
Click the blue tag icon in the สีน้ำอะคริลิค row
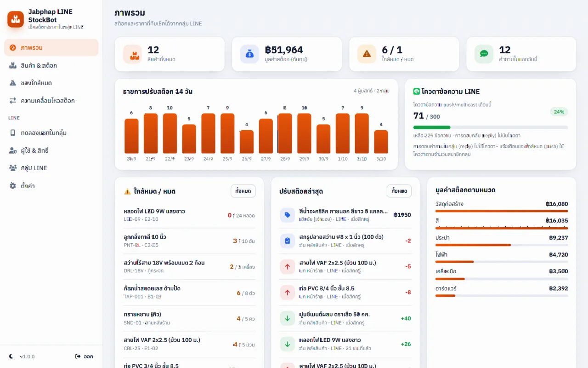tap(288, 215)
